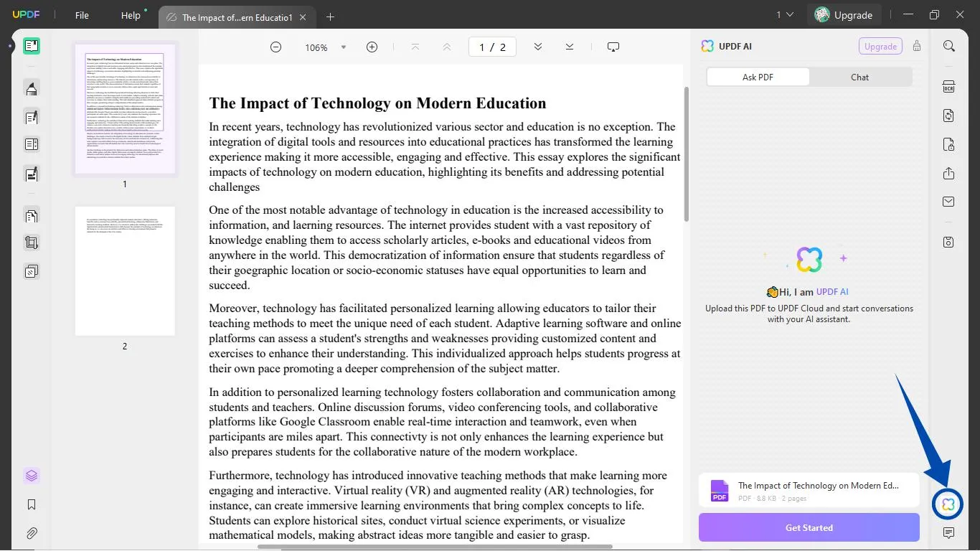Open the Convert PDF tool
Image resolution: width=980 pixels, height=551 pixels.
948,115
